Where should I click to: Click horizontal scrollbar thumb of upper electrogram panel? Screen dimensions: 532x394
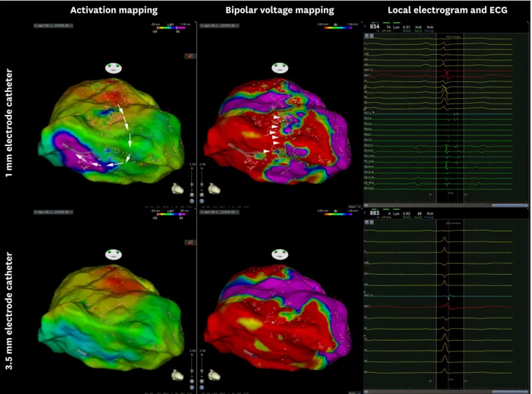click(x=509, y=205)
